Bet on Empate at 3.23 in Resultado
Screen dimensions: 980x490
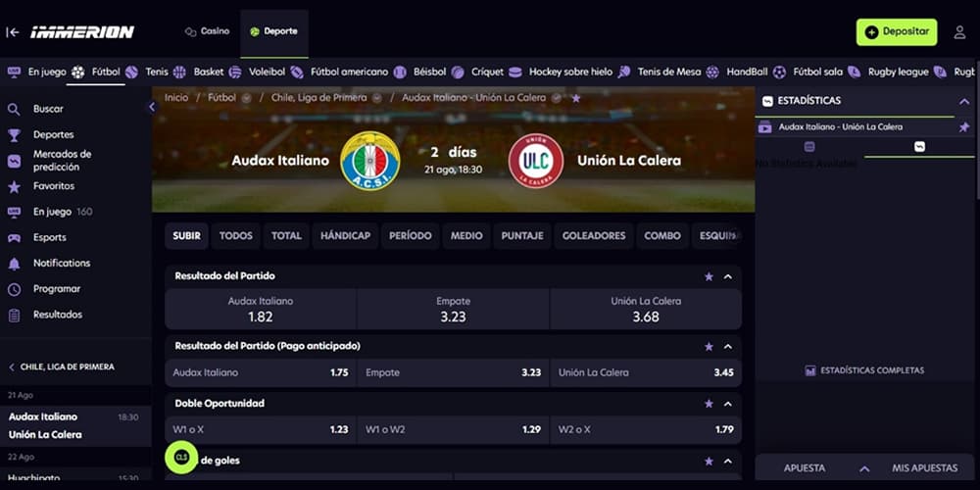click(x=453, y=309)
